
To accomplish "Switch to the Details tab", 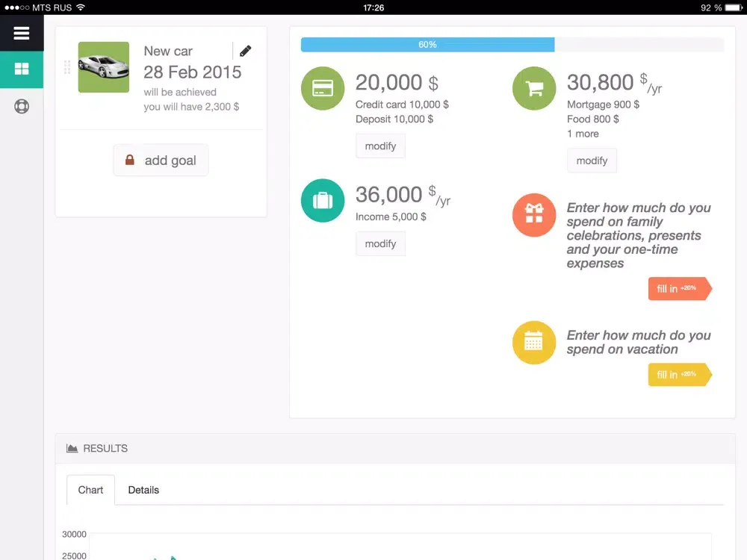I will [143, 490].
